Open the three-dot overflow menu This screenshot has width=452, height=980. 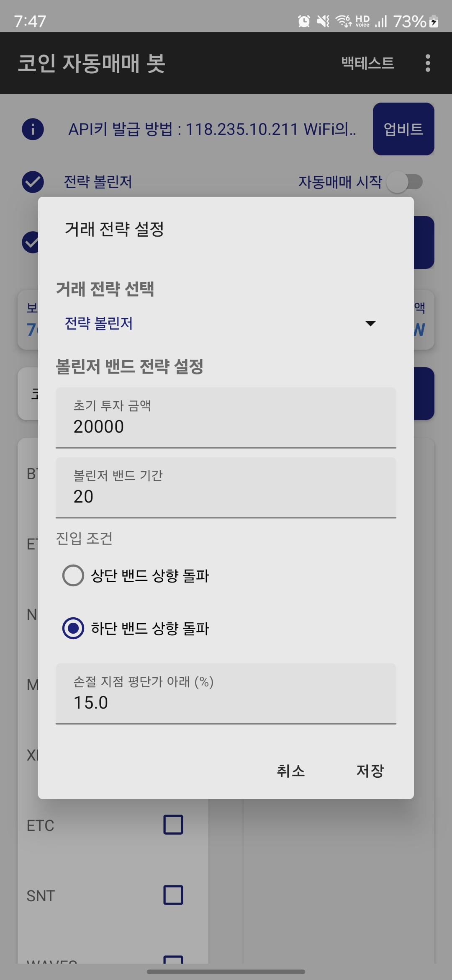(427, 63)
